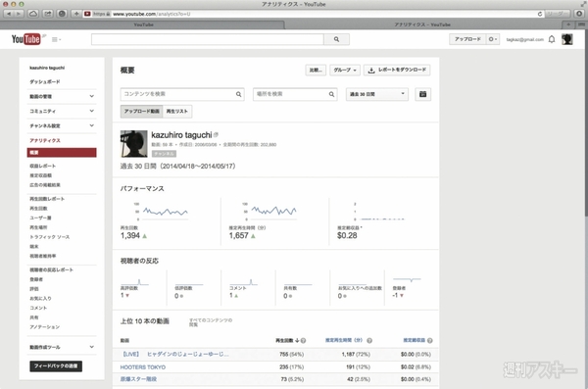
Task: Open a new Safari tab with plus button
Action: click(x=568, y=24)
